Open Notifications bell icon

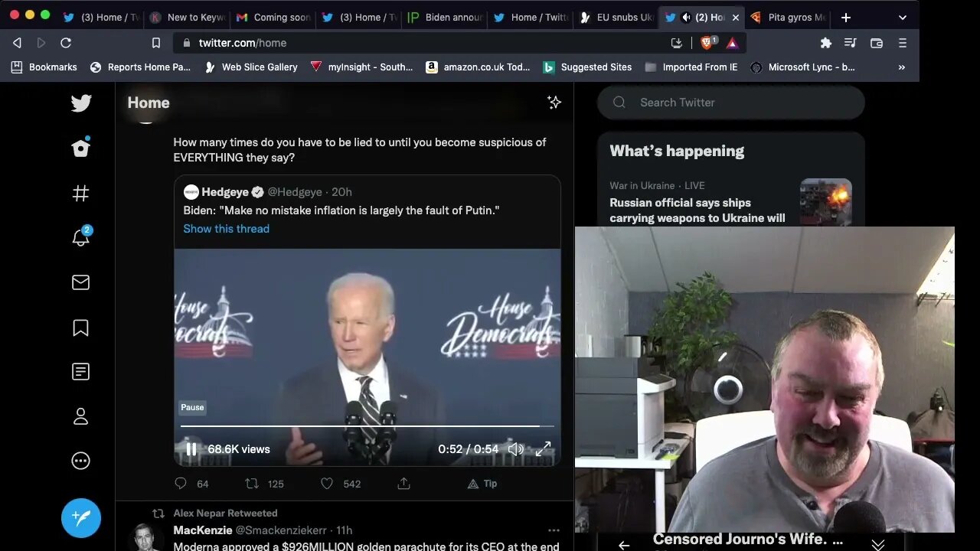point(81,237)
